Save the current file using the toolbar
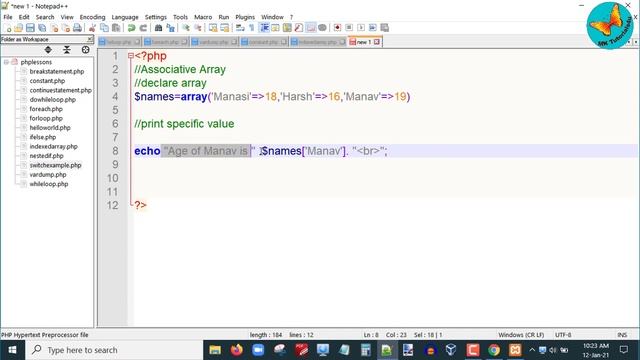 click(30, 28)
